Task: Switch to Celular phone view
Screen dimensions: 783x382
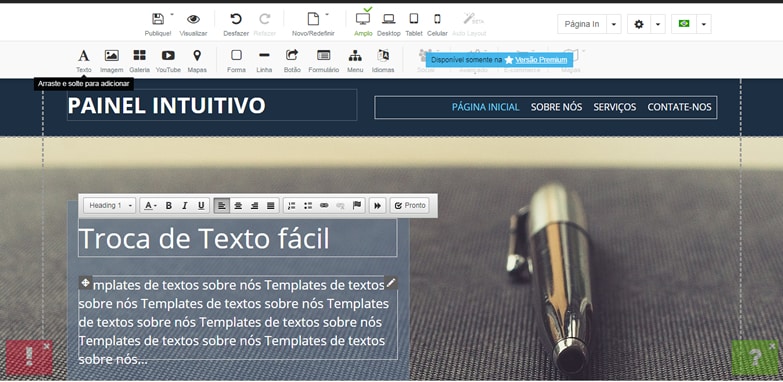Action: [437, 19]
